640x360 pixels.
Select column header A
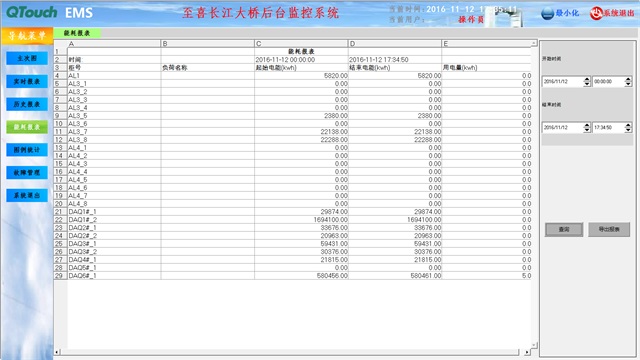(114, 44)
